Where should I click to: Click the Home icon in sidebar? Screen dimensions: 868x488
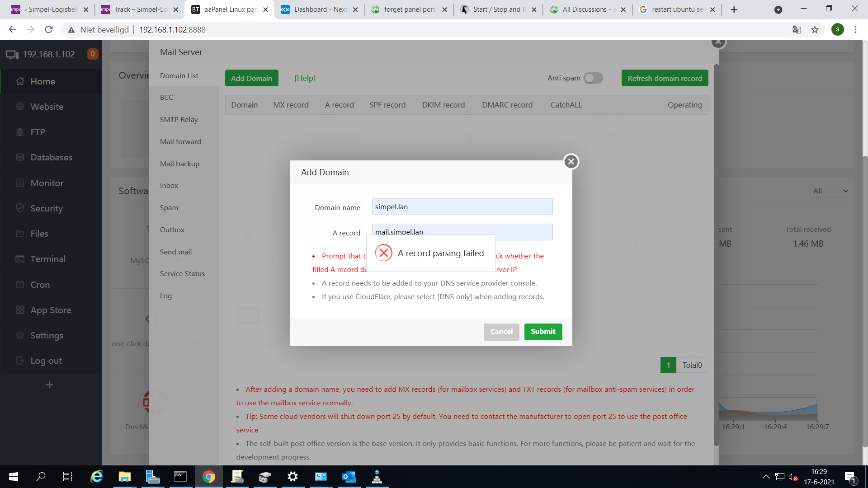[x=20, y=81]
